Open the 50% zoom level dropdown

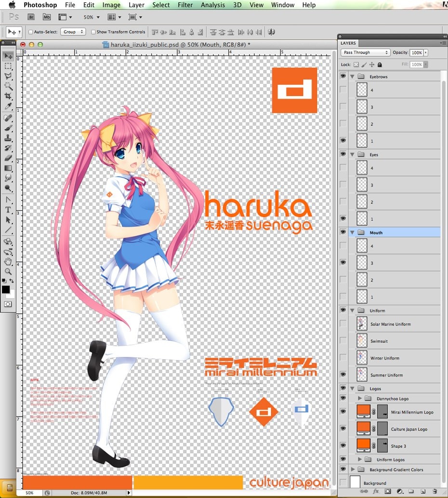point(98,17)
